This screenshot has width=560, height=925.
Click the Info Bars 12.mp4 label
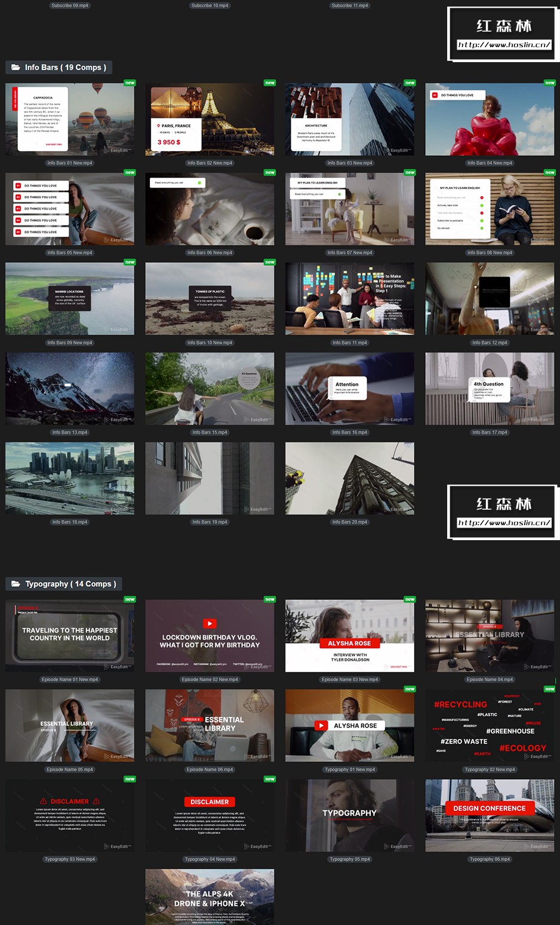click(490, 342)
